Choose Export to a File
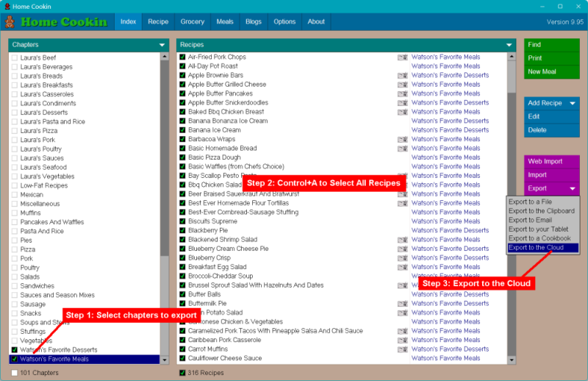Screen dimensions: 588x381 543,202
